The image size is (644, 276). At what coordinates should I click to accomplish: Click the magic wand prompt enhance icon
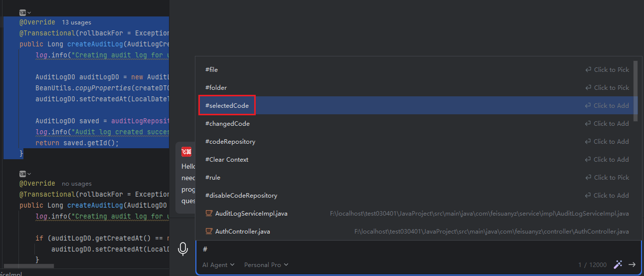618,265
